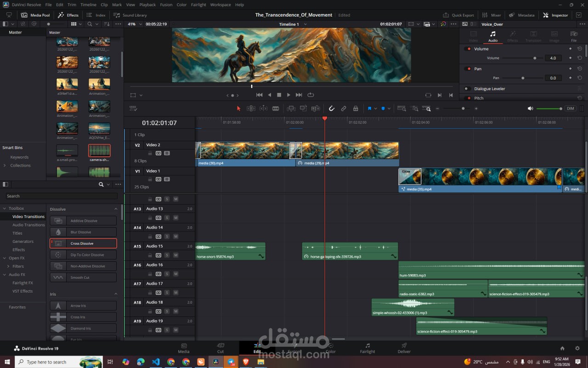
Task: Open the Fairlight menu
Action: [198, 5]
